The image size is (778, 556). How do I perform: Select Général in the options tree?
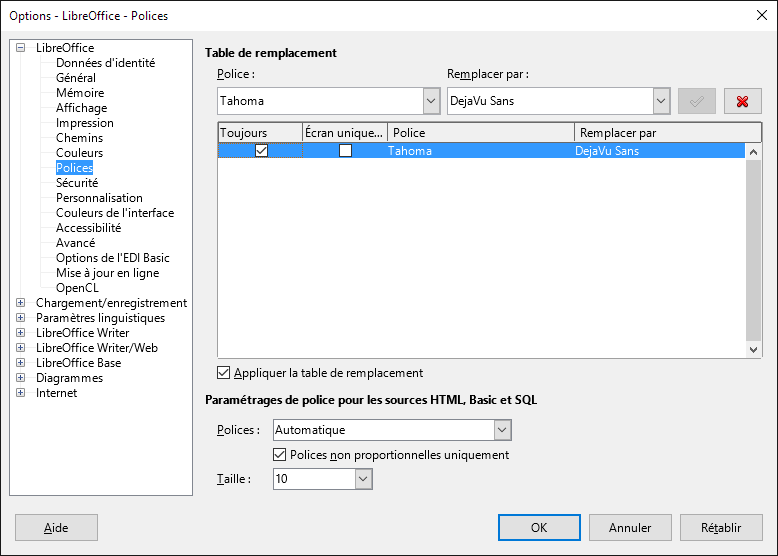(75, 78)
